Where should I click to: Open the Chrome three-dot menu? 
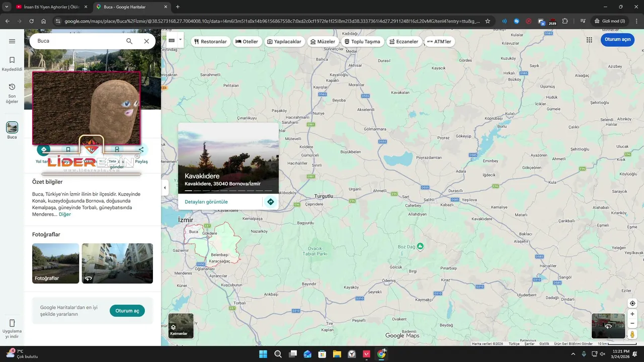coord(635,21)
